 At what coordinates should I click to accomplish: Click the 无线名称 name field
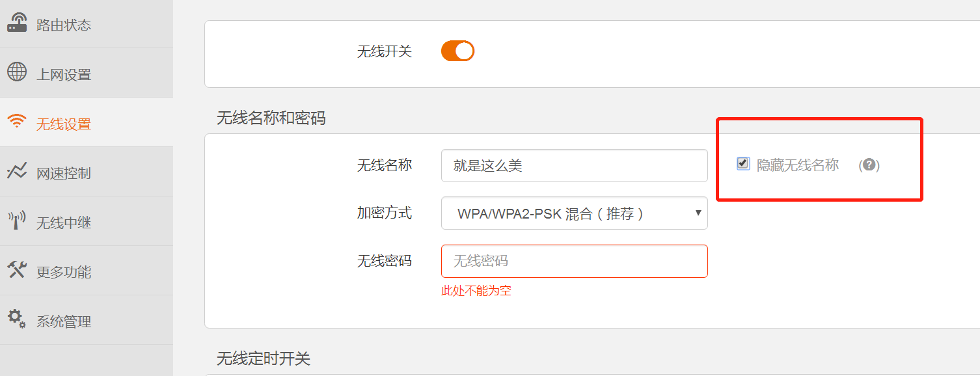coord(575,166)
